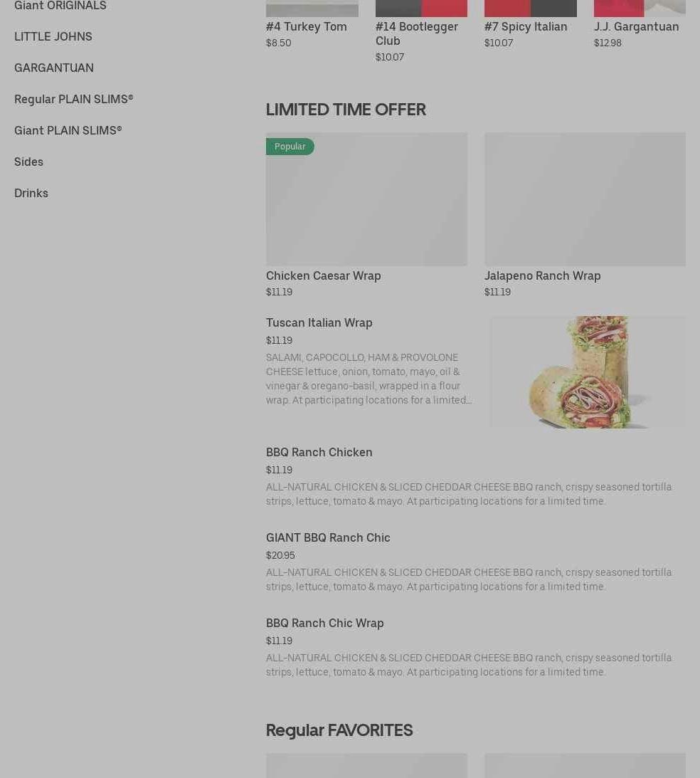This screenshot has height=778, width=700.
Task: Select the Tuscan Italian Wrap title
Action: [x=319, y=323]
